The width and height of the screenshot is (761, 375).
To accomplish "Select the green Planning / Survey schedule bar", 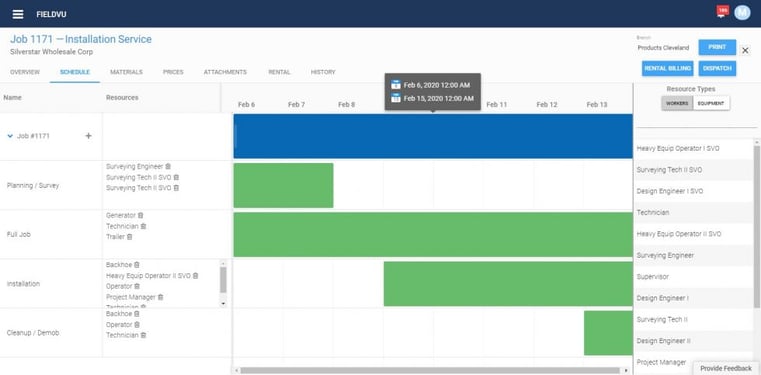I will coord(283,185).
